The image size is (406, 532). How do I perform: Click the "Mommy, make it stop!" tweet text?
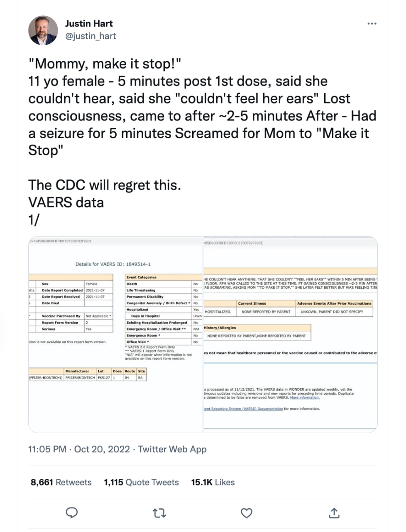point(105,64)
